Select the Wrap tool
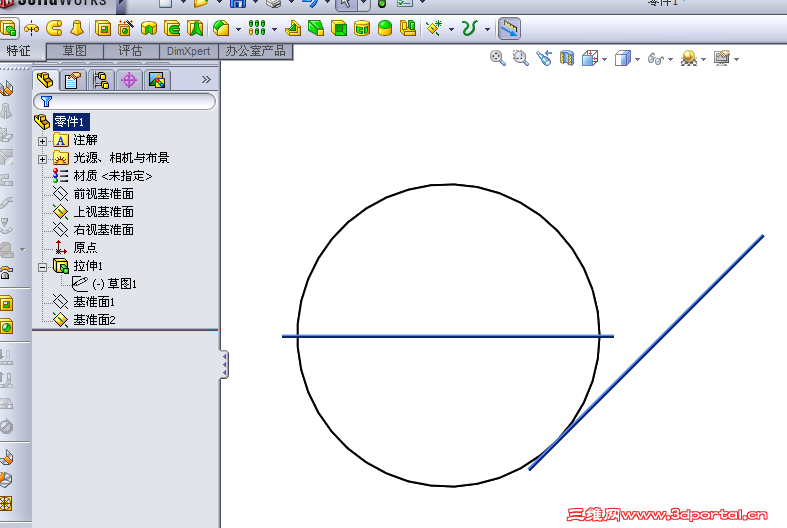The height and width of the screenshot is (528, 787). (362, 28)
